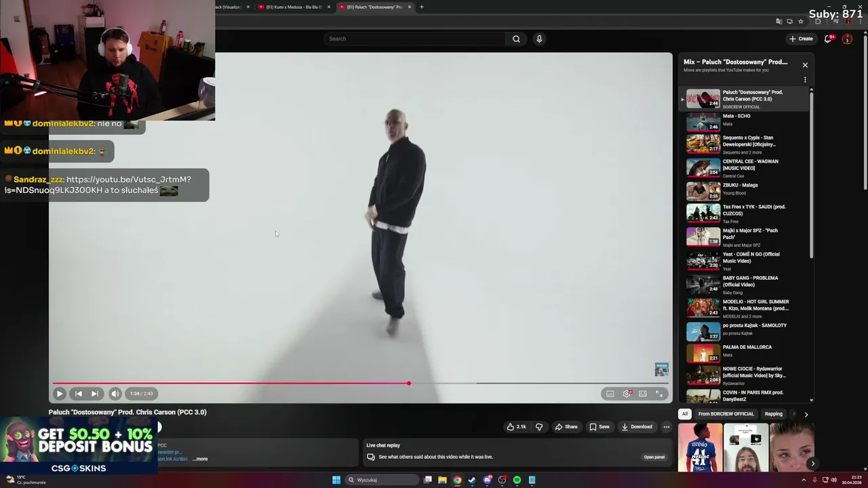This screenshot has width=868, height=488.
Task: Open Chrome from the taskbar
Action: point(457,480)
